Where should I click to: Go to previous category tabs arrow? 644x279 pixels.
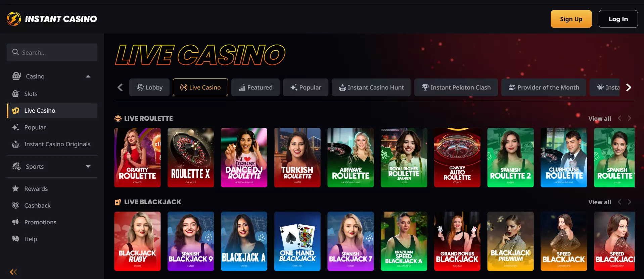point(120,88)
